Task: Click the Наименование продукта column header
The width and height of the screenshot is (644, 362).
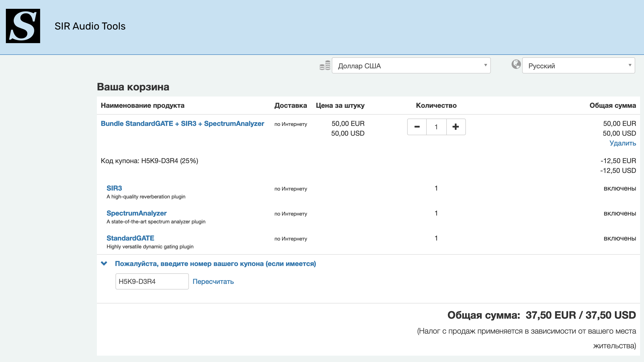Action: pyautogui.click(x=142, y=106)
